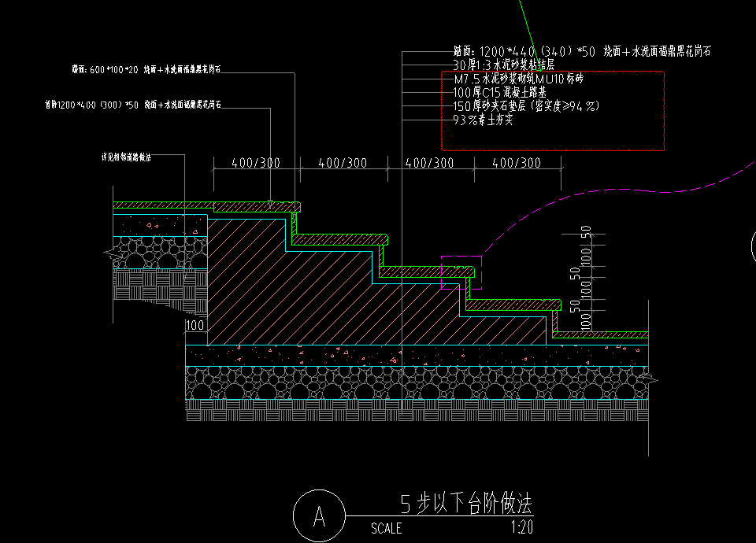Click the 首阶1200*400(300)*50 annotation
The image size is (756, 543).
pyautogui.click(x=132, y=104)
